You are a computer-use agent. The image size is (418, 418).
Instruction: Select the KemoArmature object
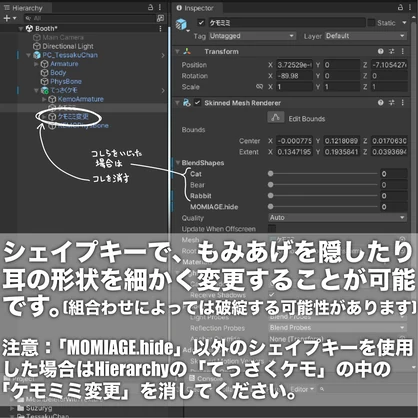click(x=81, y=99)
